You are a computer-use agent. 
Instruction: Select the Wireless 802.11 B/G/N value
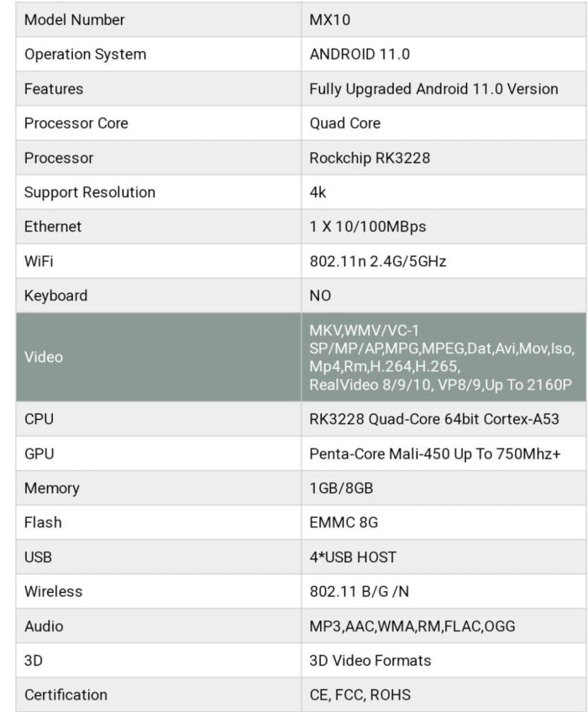[359, 591]
